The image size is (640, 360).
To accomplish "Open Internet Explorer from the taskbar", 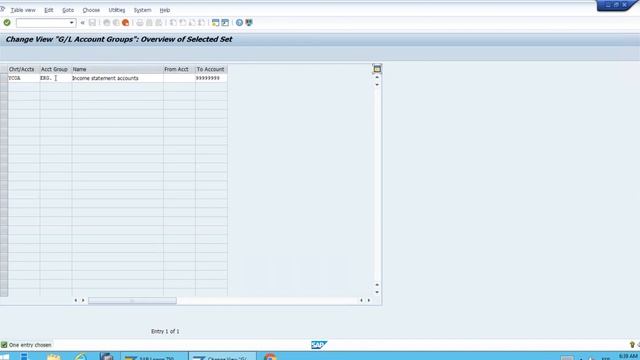I will coord(80,356).
